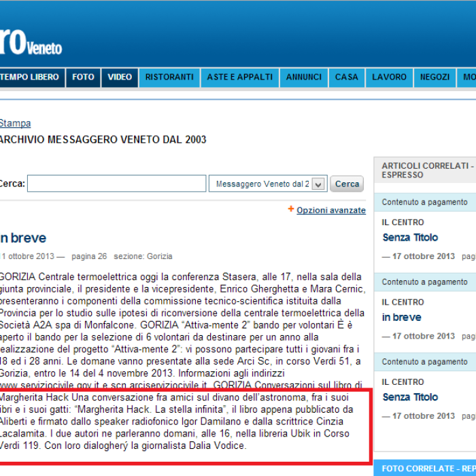Image resolution: width=476 pixels, height=476 pixels.
Task: Go to the LAVORO tab
Action: [x=389, y=77]
